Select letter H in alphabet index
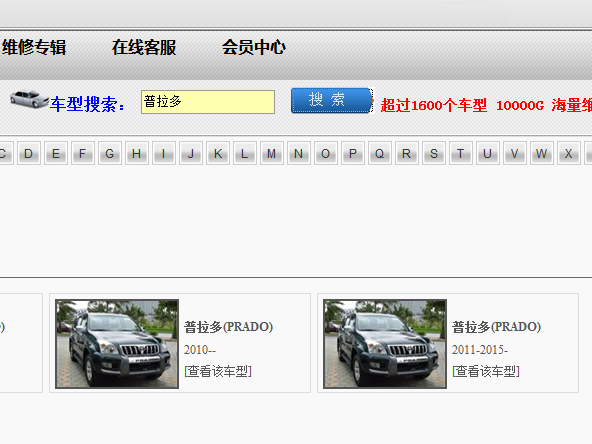The image size is (592, 444). coord(137,153)
